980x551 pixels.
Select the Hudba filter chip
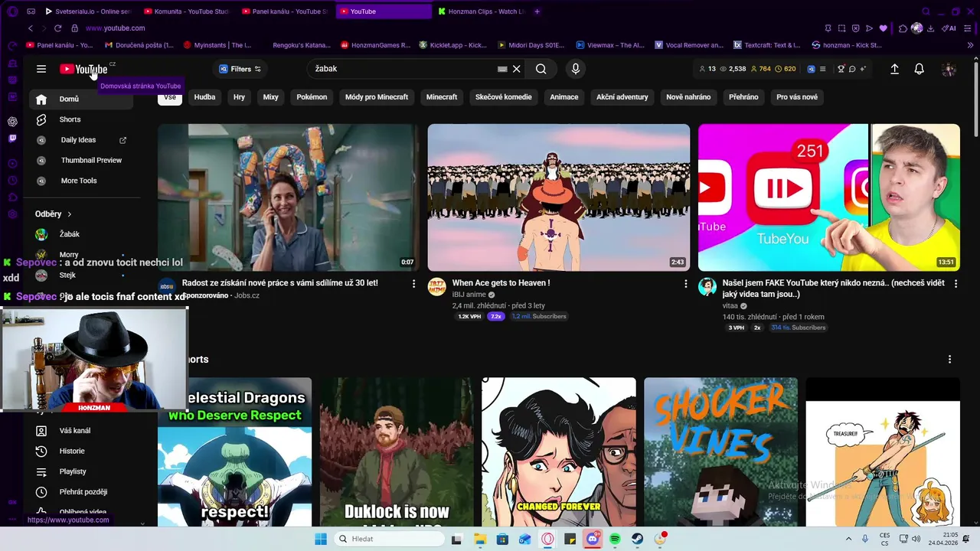point(204,97)
